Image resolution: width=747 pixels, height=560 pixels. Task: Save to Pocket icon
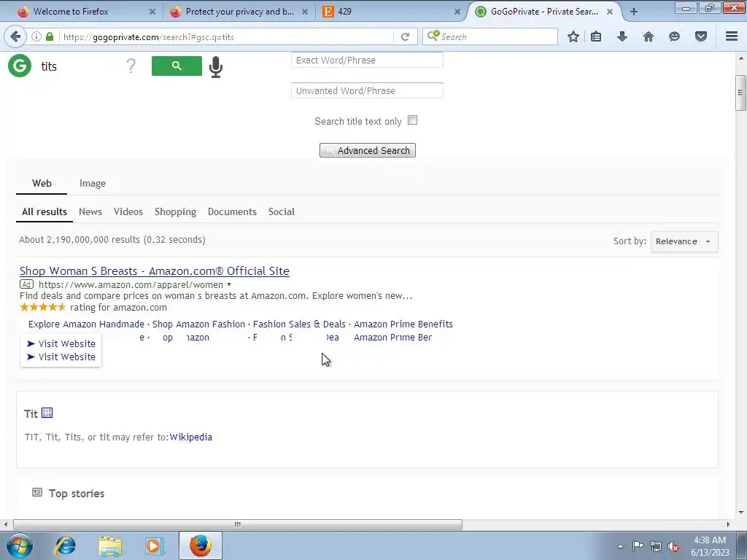click(701, 36)
